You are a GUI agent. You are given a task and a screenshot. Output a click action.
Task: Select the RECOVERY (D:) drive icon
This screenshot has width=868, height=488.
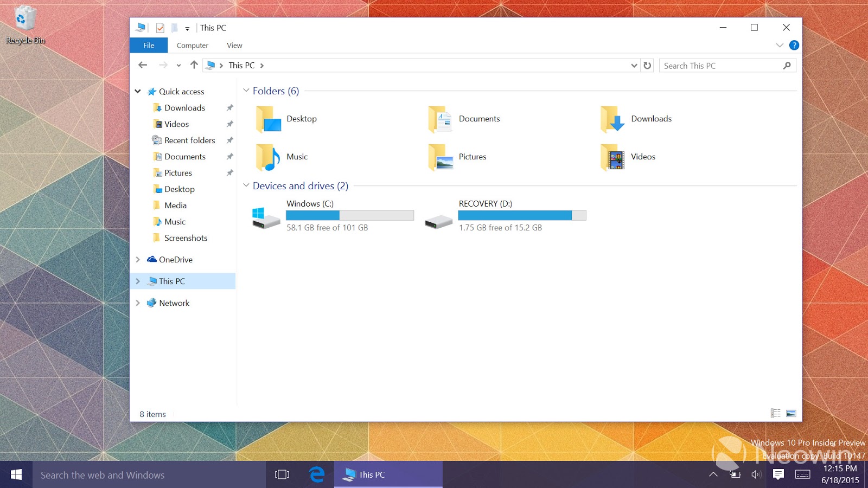click(x=438, y=221)
